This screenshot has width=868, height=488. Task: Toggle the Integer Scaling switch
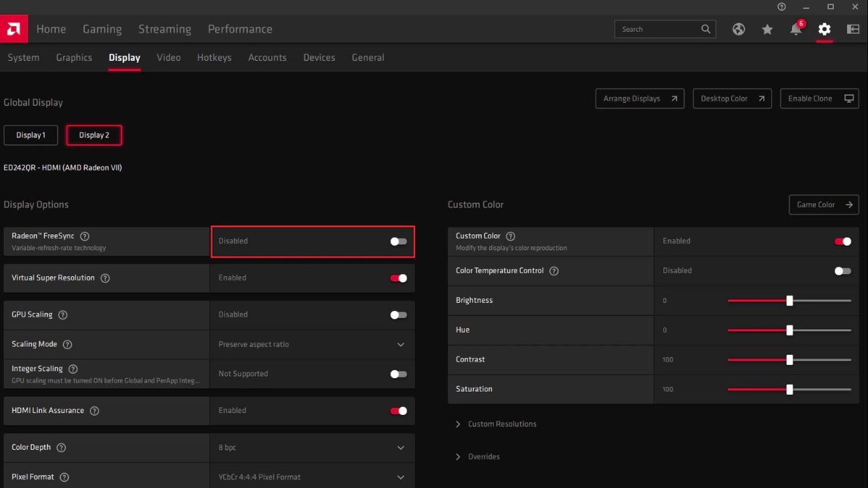pos(399,374)
